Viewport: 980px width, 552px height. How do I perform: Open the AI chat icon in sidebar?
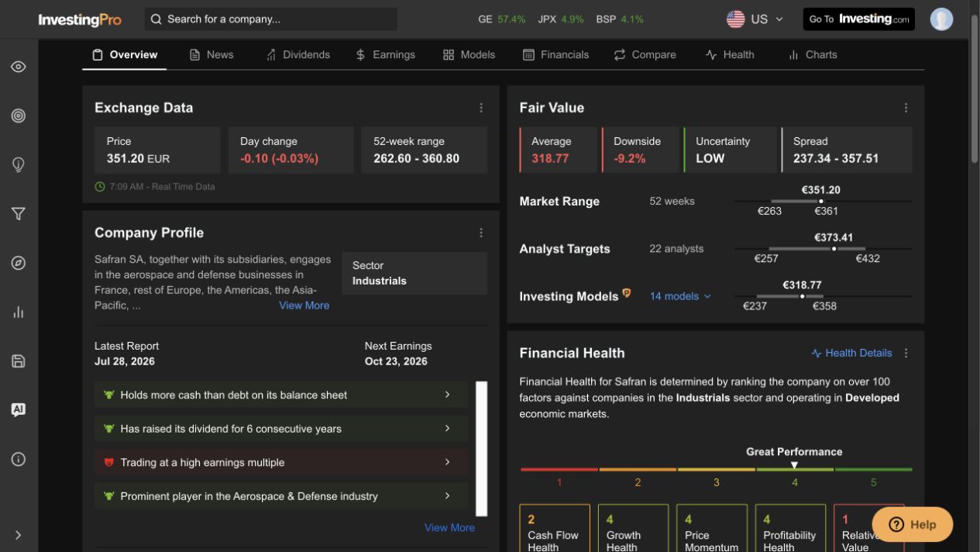point(19,410)
